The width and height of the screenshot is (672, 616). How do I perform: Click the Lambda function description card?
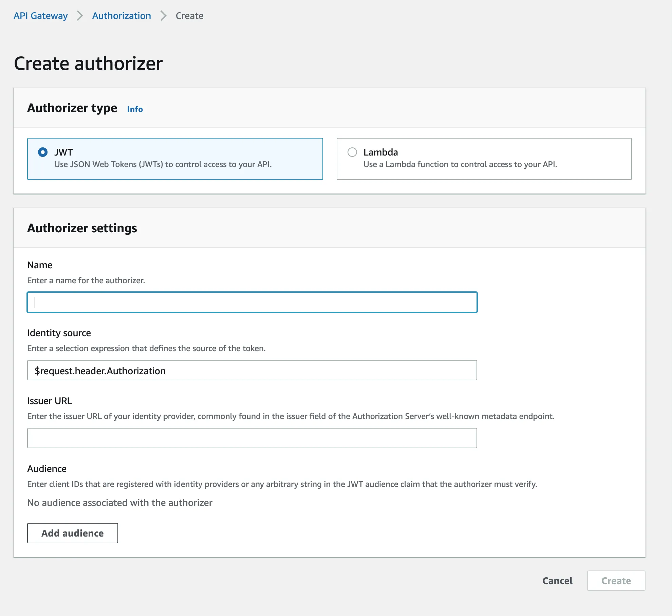pos(460,164)
